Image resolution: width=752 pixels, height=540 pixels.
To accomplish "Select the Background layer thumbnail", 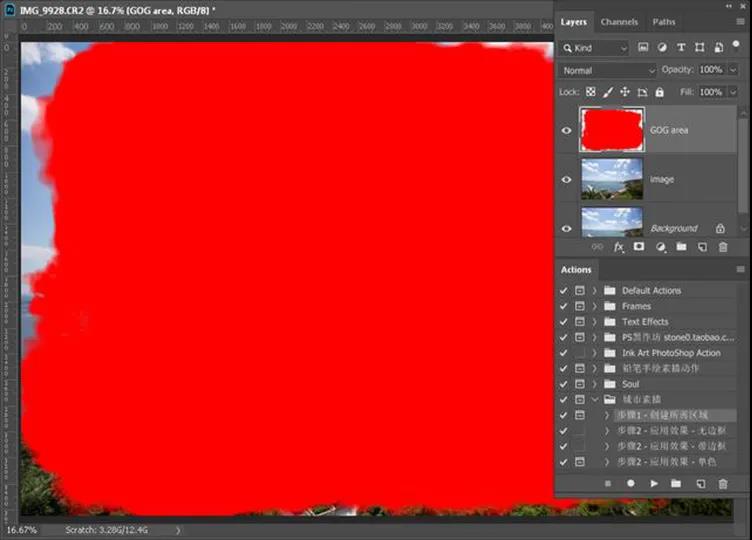I will click(612, 223).
